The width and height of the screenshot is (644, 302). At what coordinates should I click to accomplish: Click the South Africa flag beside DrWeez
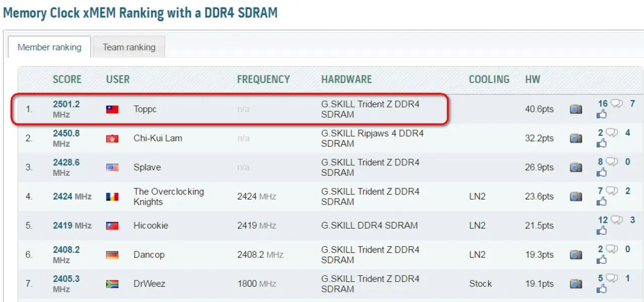(112, 284)
